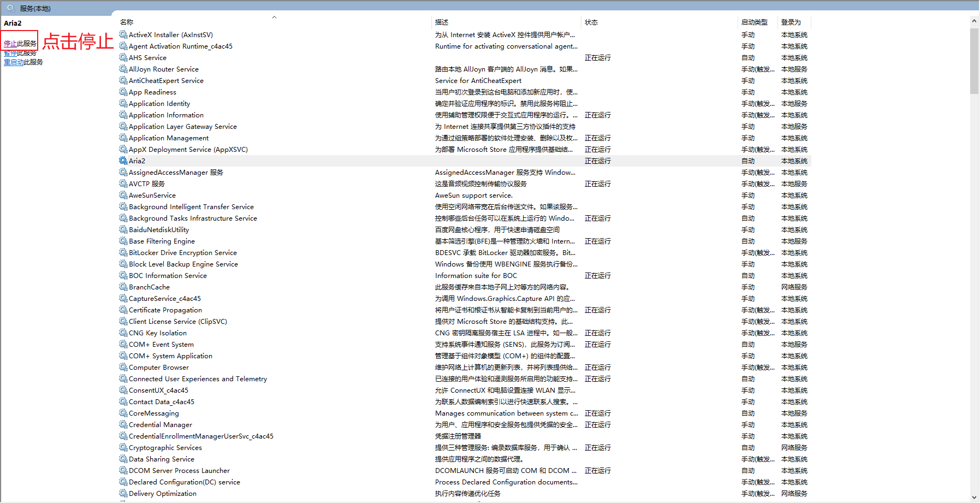Click the vertical scrollbar up arrow
Viewport: 980px width, 503px height.
(x=974, y=21)
